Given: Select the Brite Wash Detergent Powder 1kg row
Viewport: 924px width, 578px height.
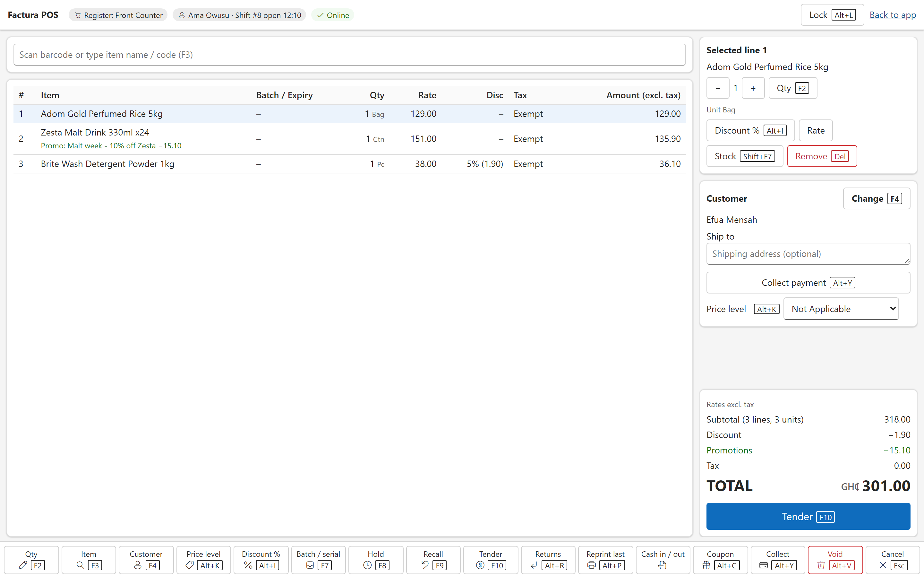Looking at the screenshot, I should [349, 164].
